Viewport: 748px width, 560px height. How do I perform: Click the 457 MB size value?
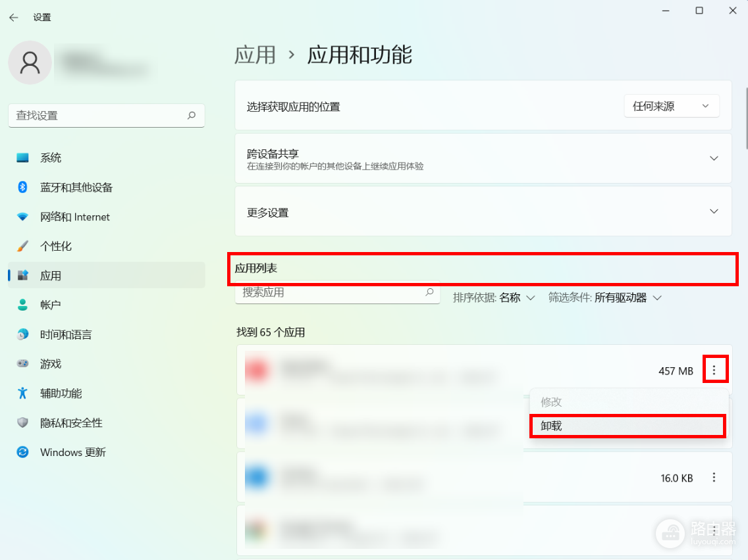pos(676,371)
